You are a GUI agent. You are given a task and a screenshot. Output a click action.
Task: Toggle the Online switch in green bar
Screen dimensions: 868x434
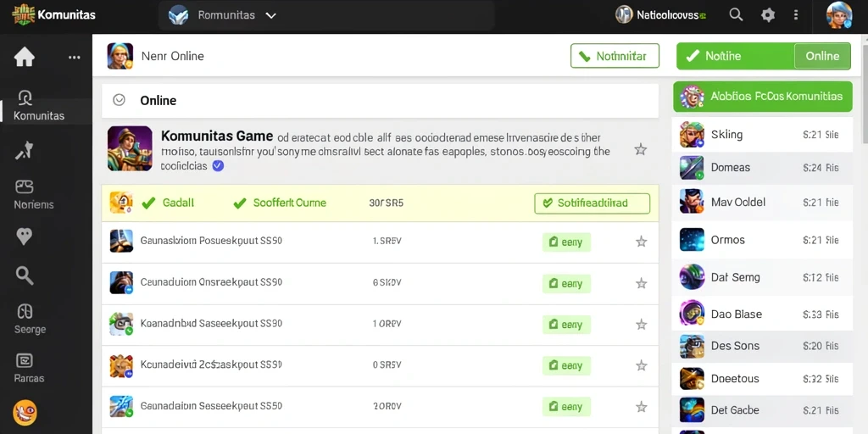point(822,56)
